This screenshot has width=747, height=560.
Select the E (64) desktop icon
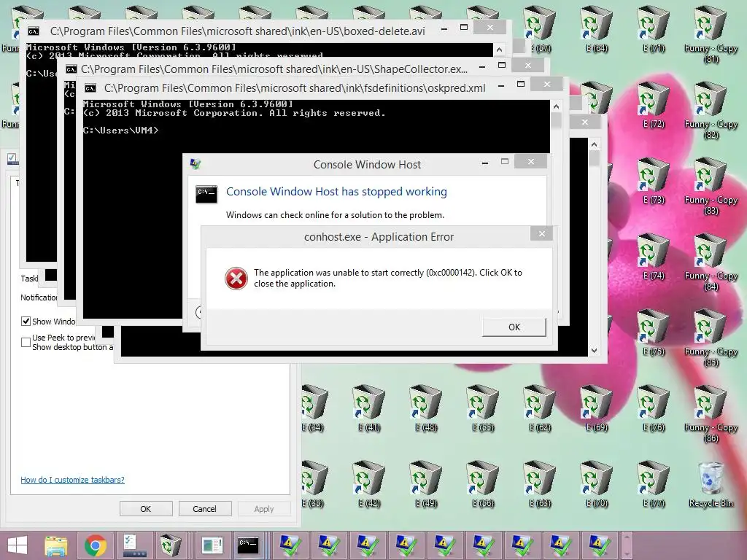point(597,29)
